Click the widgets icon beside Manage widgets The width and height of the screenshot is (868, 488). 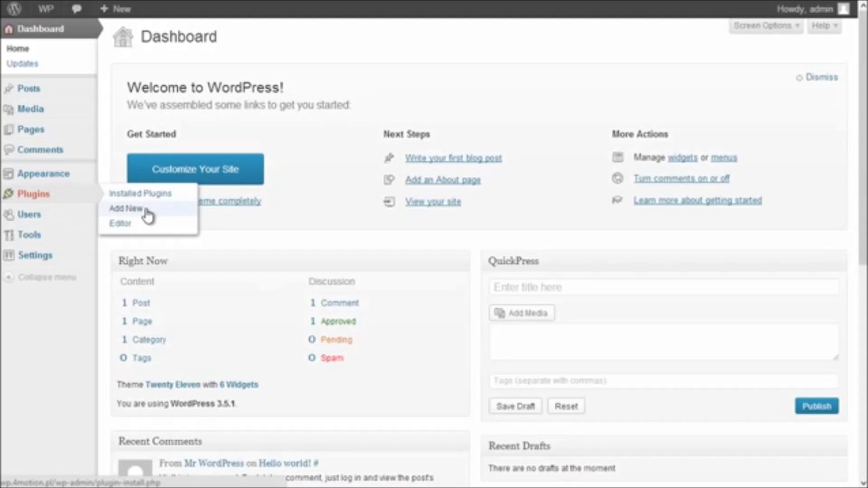pyautogui.click(x=617, y=157)
